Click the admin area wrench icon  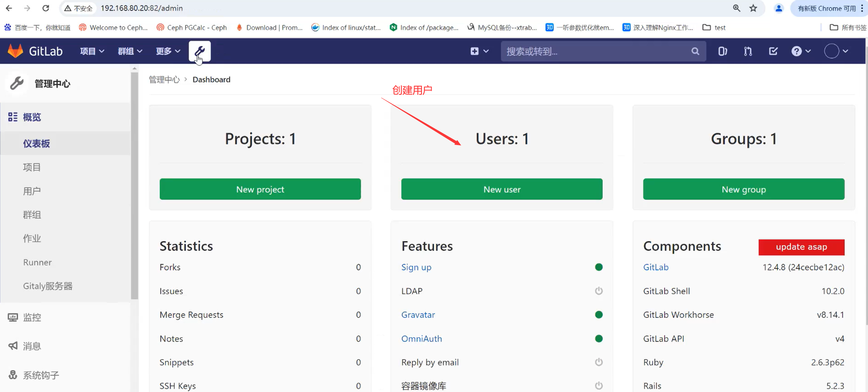click(199, 51)
